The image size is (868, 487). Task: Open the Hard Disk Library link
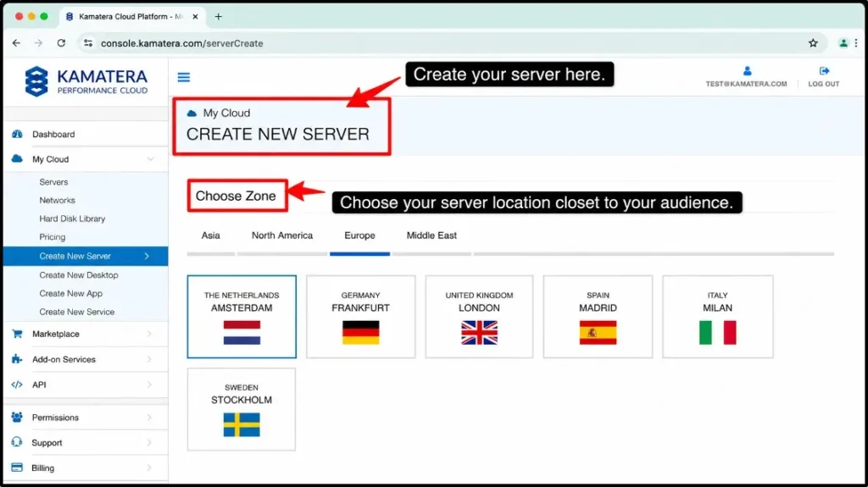pos(72,219)
